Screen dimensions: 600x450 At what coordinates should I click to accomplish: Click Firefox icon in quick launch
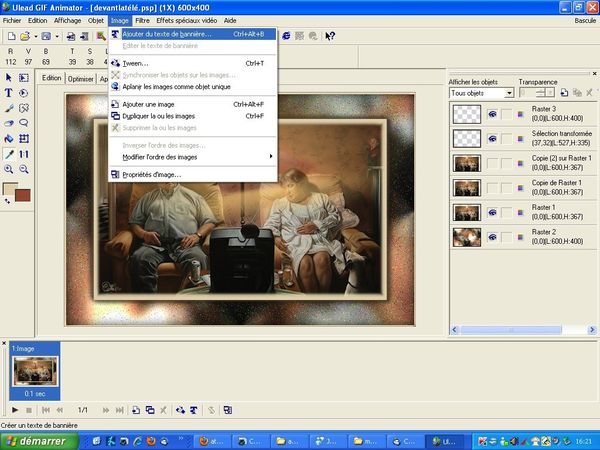click(x=151, y=441)
